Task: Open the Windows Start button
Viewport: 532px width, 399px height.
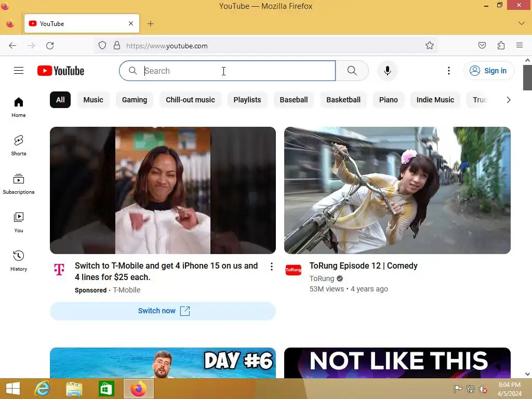Action: 13,389
